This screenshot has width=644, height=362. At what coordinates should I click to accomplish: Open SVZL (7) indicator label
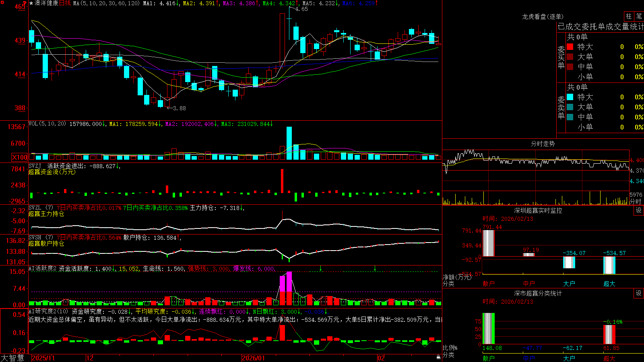41,208
